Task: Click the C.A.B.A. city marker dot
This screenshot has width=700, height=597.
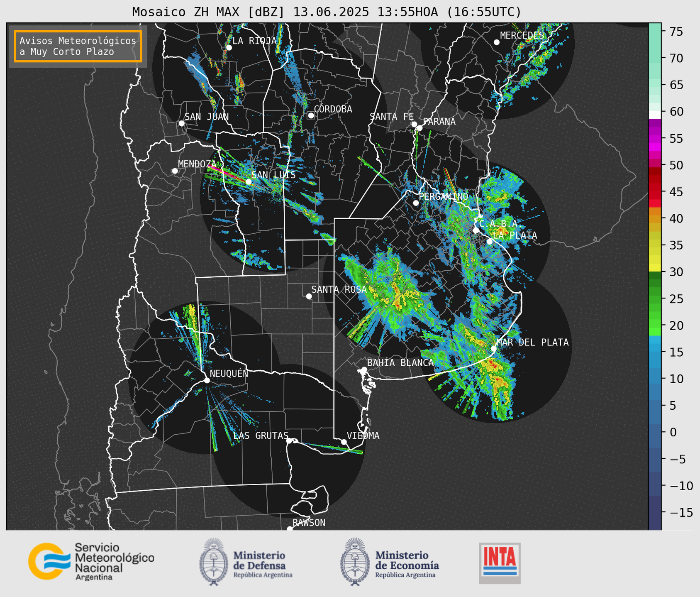Action: (476, 230)
